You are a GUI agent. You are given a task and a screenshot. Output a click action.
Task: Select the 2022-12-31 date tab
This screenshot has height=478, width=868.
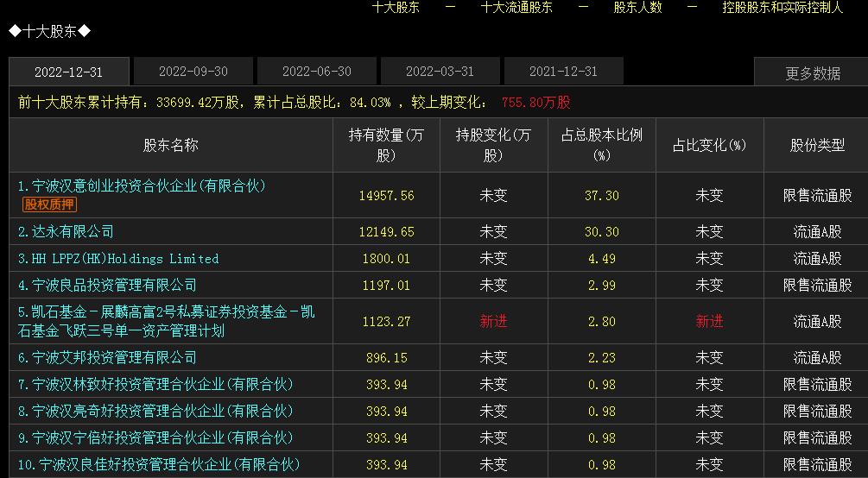pos(68,72)
